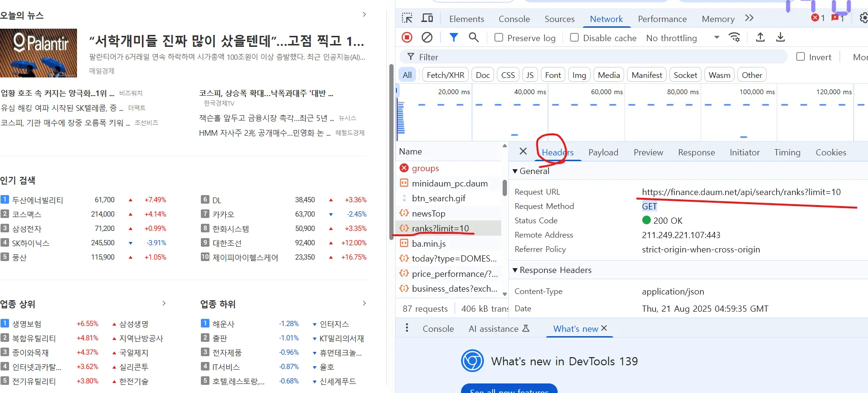Switch to the Console panel

click(514, 19)
